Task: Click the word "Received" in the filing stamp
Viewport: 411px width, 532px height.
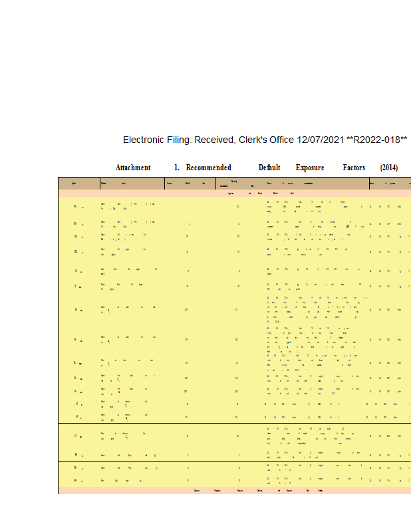Action: tap(211, 140)
